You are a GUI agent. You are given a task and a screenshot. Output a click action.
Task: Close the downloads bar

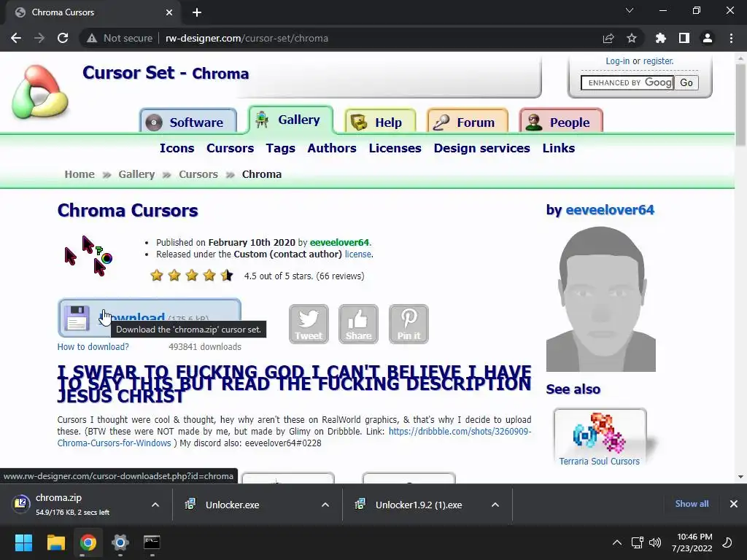tap(734, 504)
